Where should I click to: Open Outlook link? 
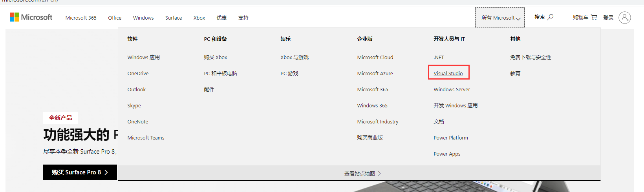click(x=136, y=89)
